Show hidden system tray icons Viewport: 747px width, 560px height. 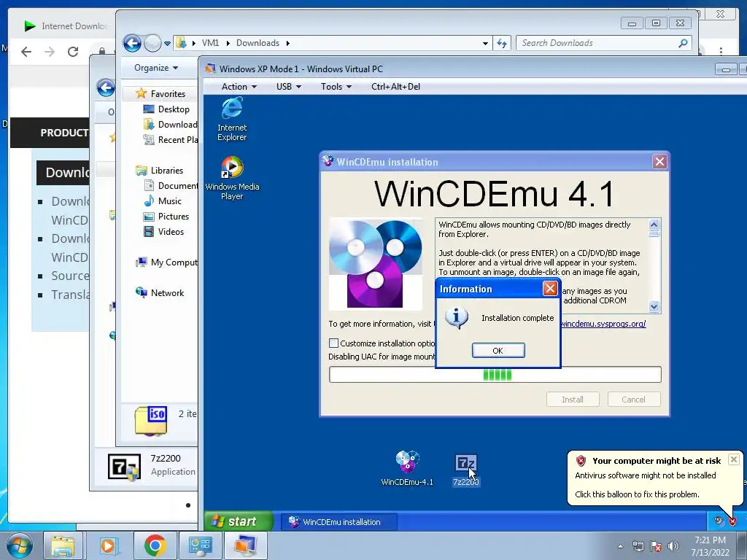coord(620,546)
